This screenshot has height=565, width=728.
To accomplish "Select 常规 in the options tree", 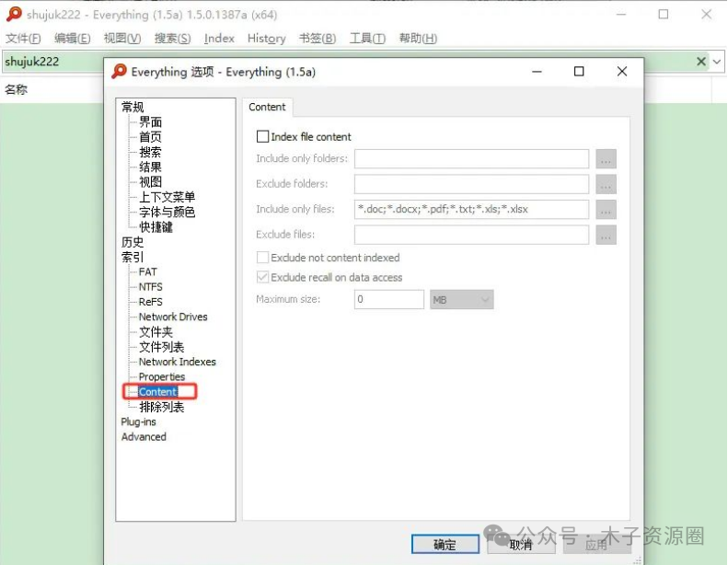I will pyautogui.click(x=133, y=107).
